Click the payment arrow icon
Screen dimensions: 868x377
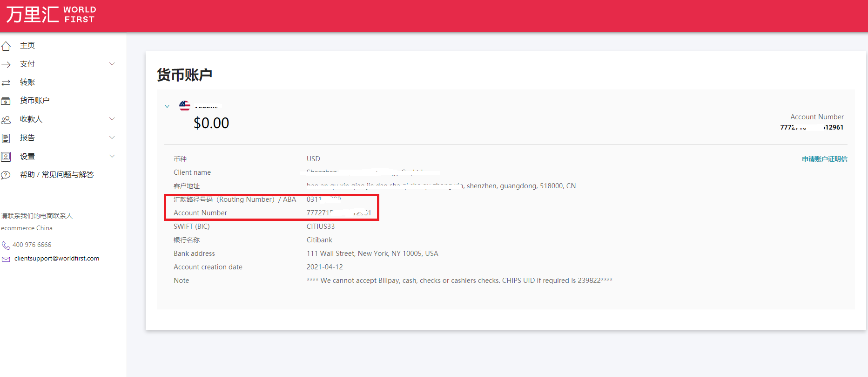pos(6,64)
